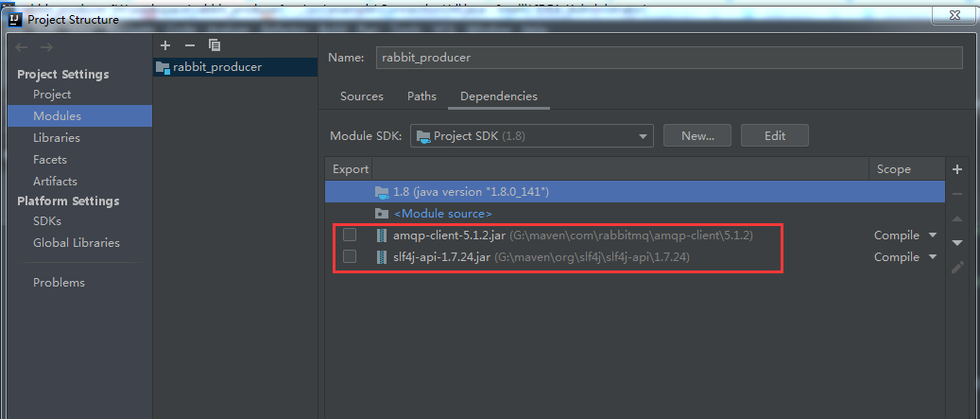Click the Edit SDK button
Image resolution: width=980 pixels, height=419 pixels.
point(774,135)
